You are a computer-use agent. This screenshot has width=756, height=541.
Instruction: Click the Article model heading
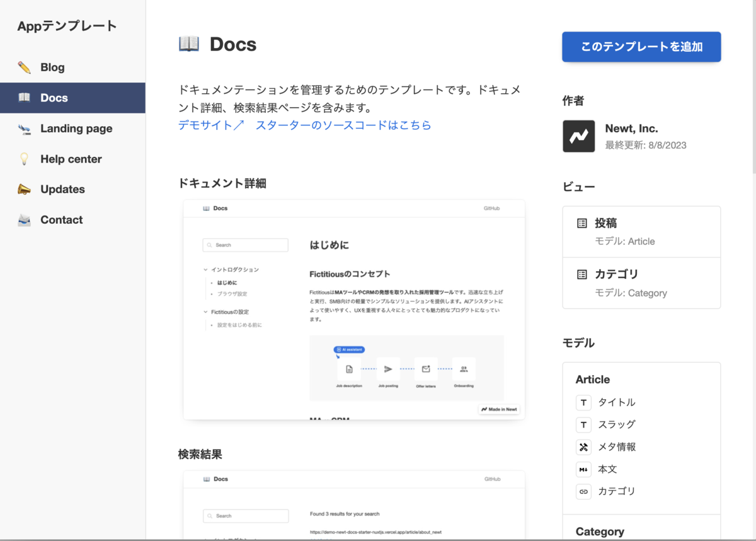tap(593, 380)
